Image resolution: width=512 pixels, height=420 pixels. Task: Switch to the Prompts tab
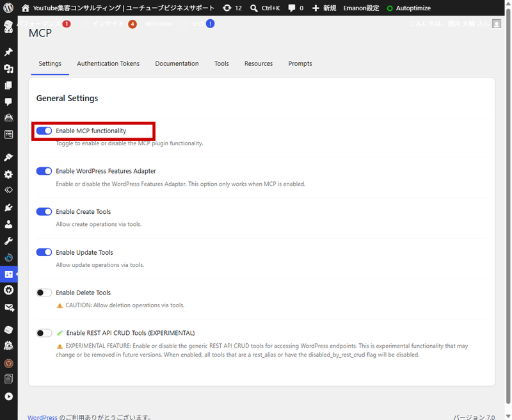(x=300, y=63)
